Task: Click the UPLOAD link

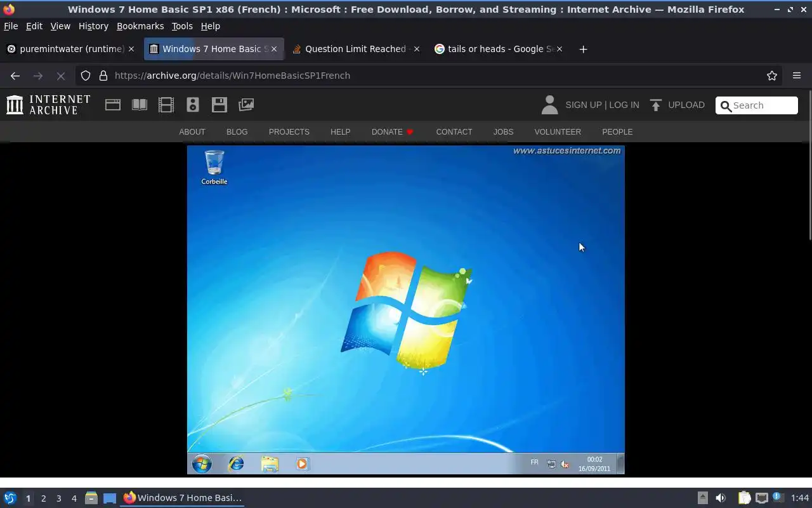Action: 686,105
